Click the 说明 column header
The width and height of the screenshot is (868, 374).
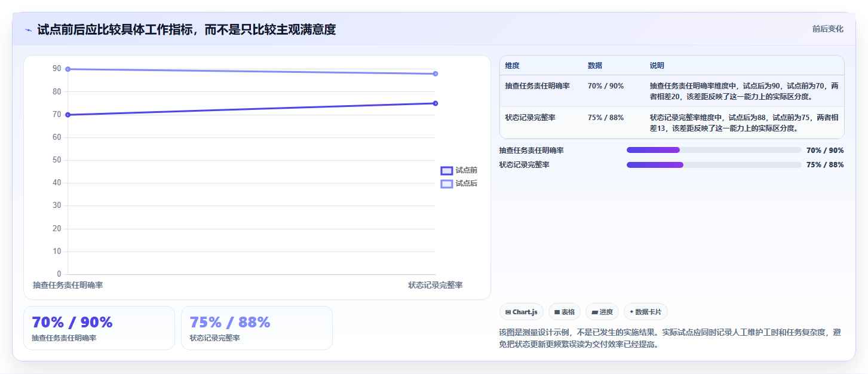click(x=657, y=66)
